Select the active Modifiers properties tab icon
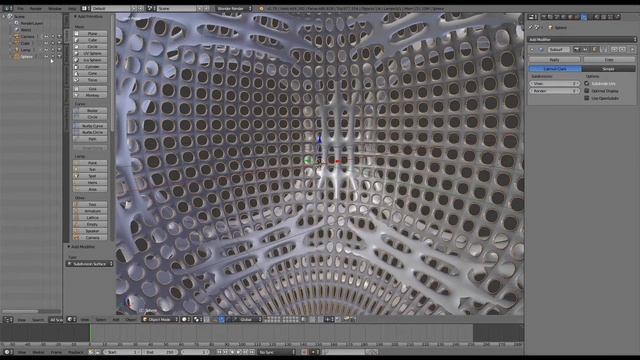Screen dimensions: 640x360 584,17
